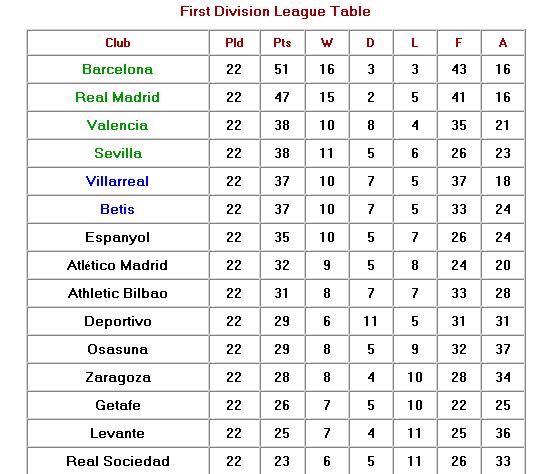
Task: Open the Betis club entry
Action: (118, 209)
